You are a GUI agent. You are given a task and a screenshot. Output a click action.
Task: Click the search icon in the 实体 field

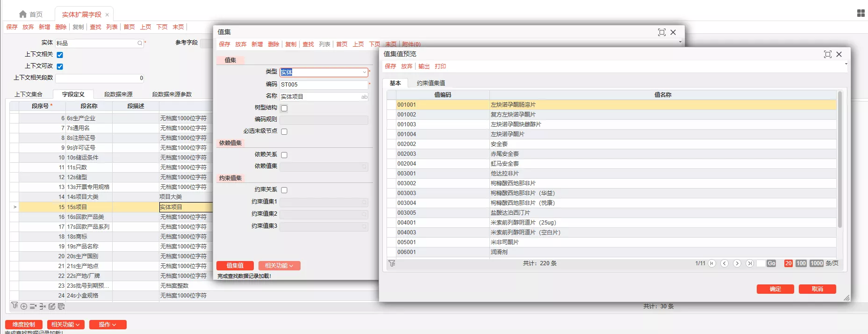(x=139, y=43)
